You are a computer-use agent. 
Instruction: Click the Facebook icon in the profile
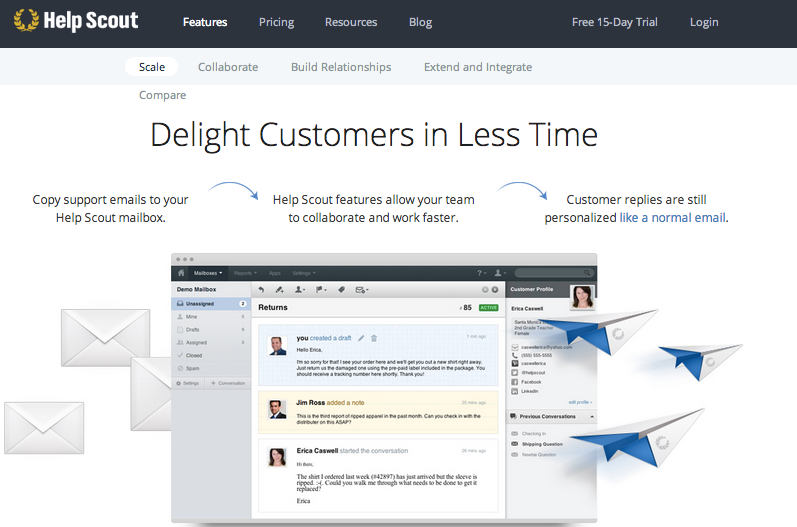tap(514, 382)
